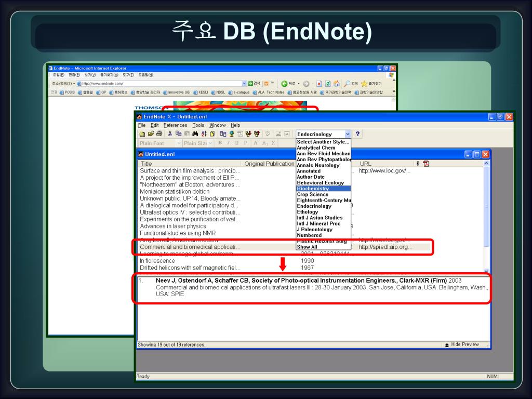Open the Edit menu in EndNote

(x=155, y=125)
